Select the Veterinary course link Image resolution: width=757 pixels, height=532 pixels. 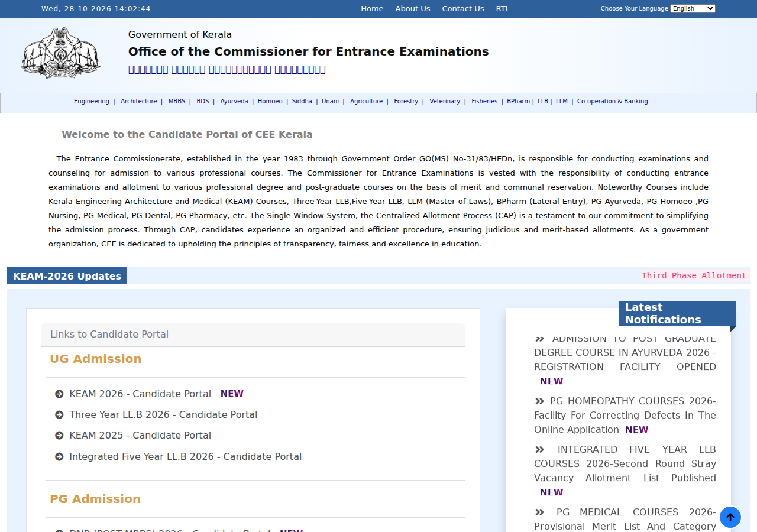(445, 102)
